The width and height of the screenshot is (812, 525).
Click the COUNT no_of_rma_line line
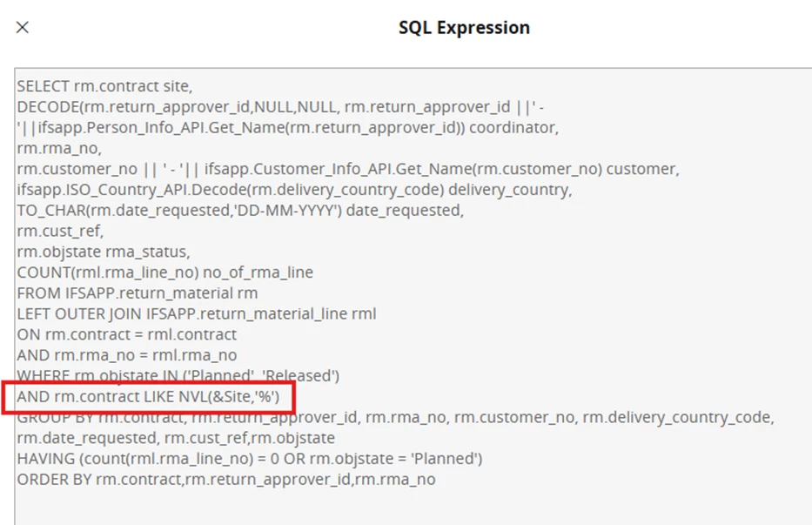click(x=164, y=273)
